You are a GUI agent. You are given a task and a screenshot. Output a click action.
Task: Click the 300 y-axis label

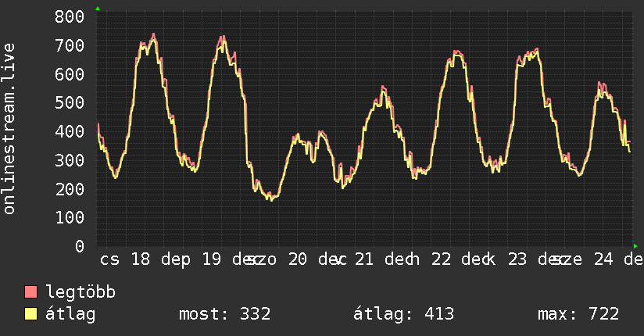point(70,160)
